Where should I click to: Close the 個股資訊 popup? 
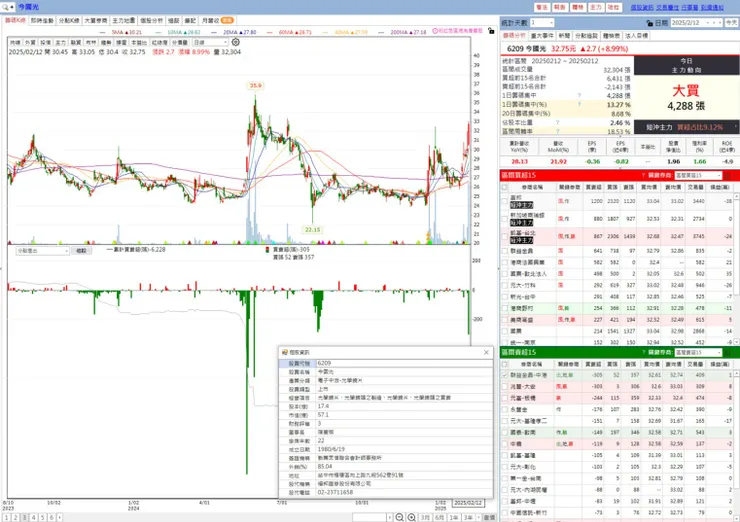[x=486, y=352]
